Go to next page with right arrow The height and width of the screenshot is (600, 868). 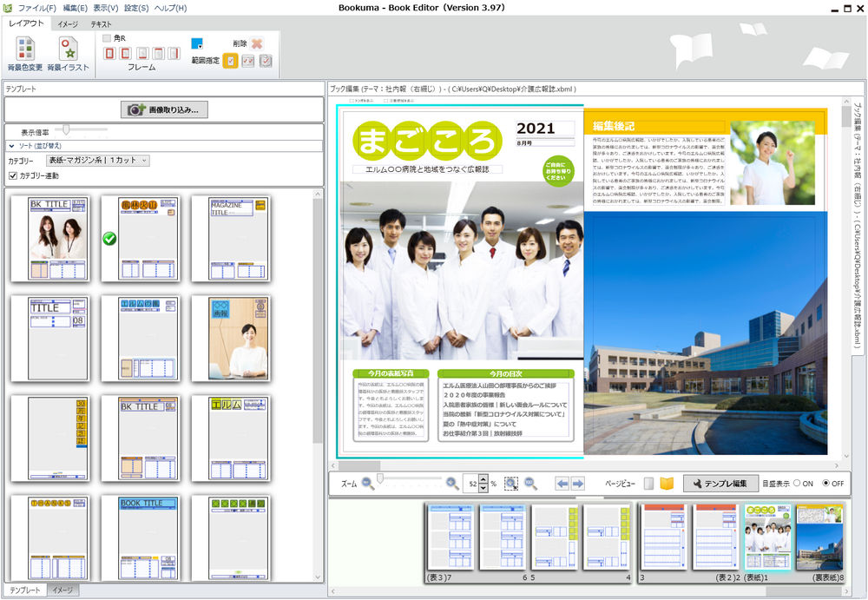577,484
